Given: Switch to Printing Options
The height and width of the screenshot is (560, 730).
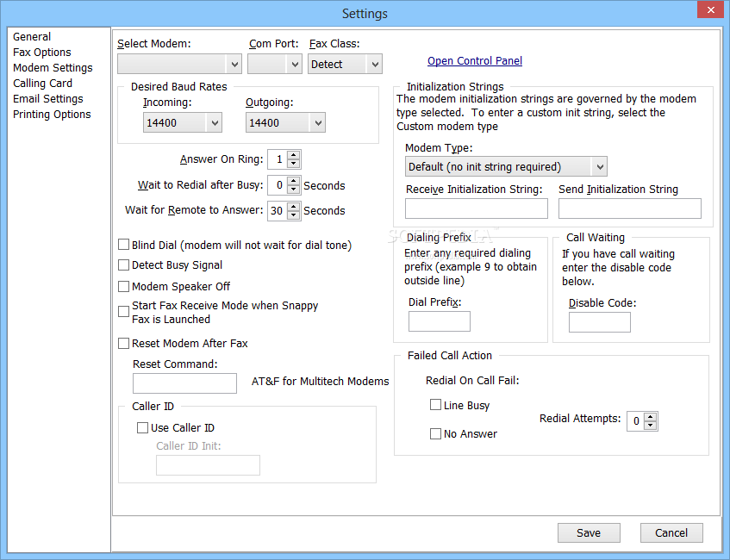Looking at the screenshot, I should 52,115.
